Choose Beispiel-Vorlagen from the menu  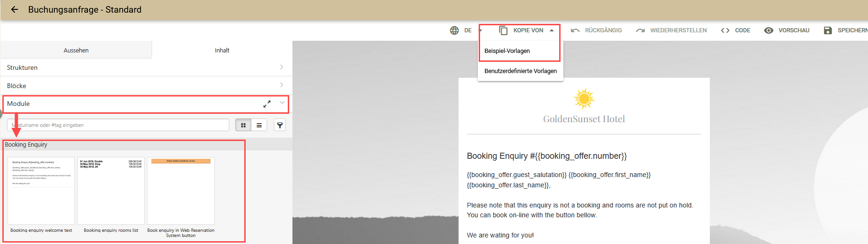pos(507,51)
